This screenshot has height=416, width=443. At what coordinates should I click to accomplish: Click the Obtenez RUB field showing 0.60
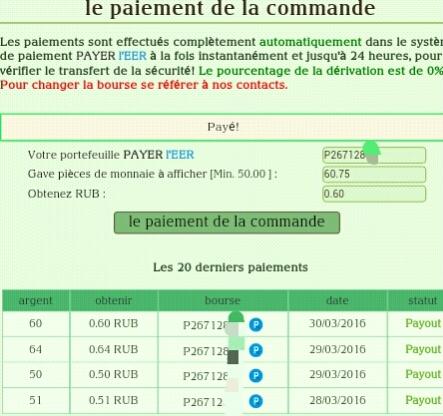pyautogui.click(x=374, y=194)
